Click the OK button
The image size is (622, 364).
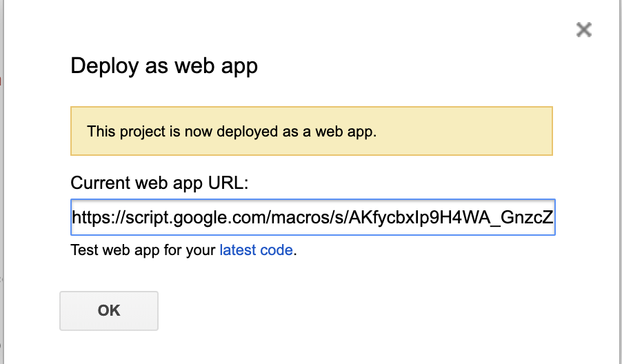pyautogui.click(x=109, y=310)
